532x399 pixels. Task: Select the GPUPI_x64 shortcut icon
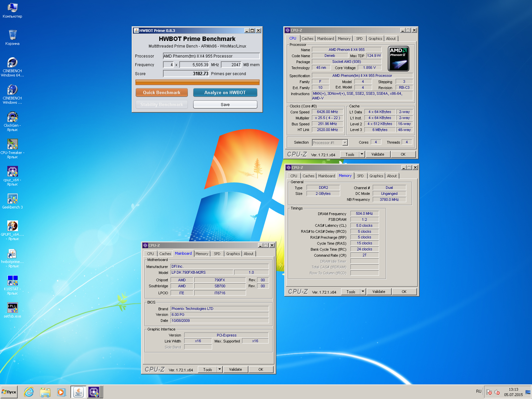point(12,230)
